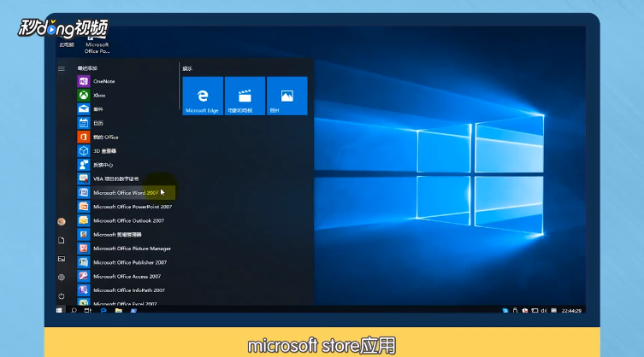Click the blue cloud tray icon
This screenshot has height=357, width=644.
pos(505,311)
